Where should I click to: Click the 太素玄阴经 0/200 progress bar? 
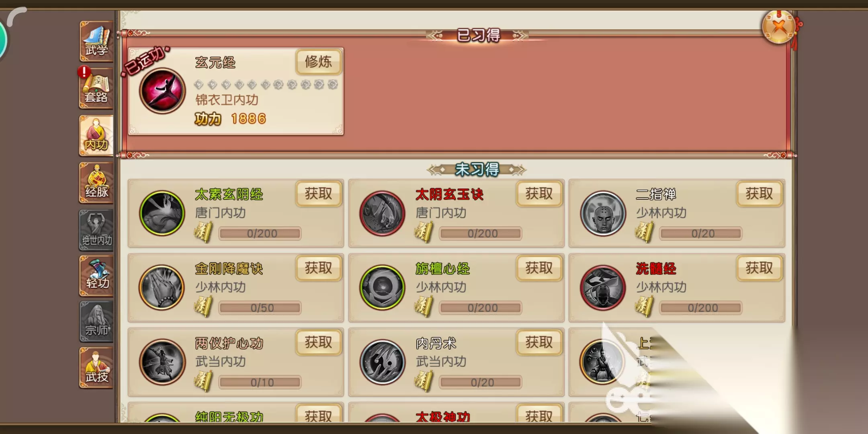pyautogui.click(x=260, y=233)
